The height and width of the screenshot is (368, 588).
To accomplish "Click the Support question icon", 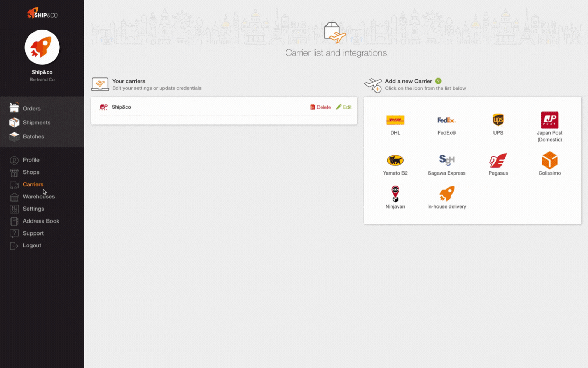I will 14,233.
